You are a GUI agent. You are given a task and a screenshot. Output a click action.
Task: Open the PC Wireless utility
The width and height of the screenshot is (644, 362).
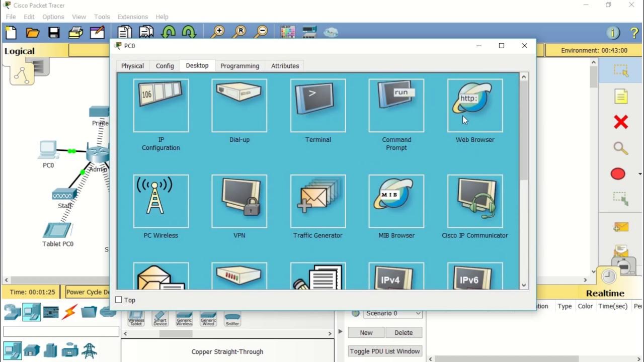pos(161,201)
